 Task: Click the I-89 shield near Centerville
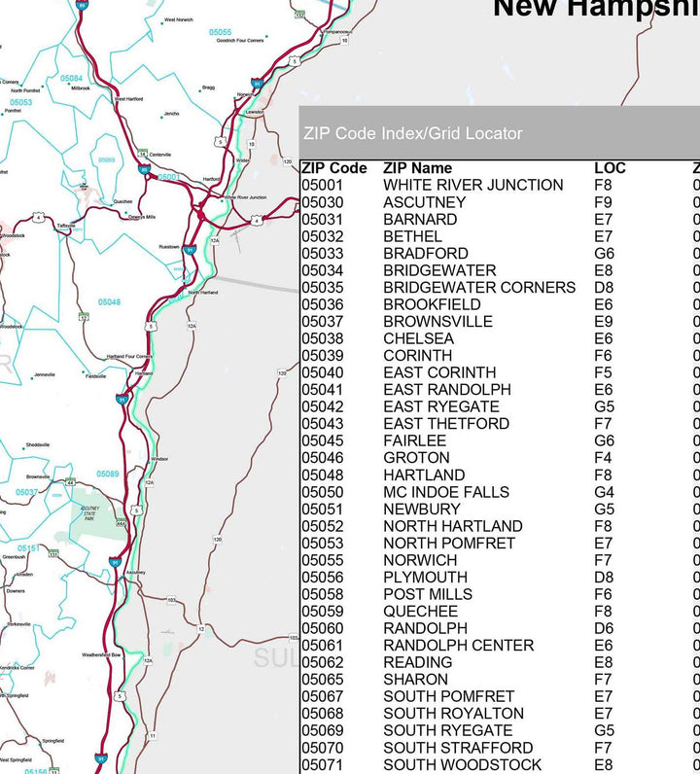coord(144,169)
